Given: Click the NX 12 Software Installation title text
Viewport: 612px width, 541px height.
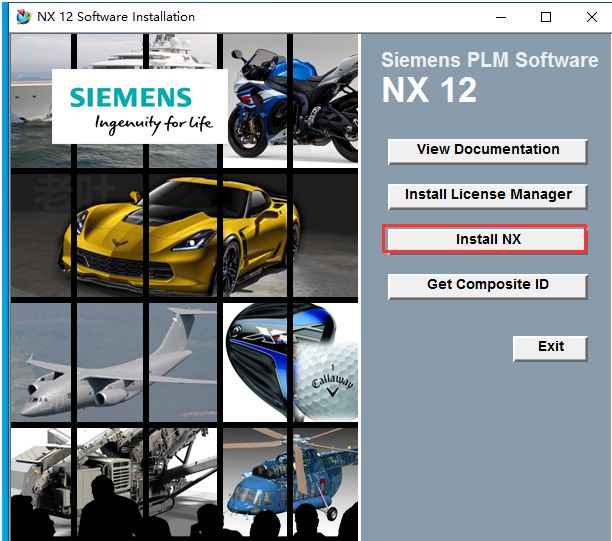Looking at the screenshot, I should [x=116, y=17].
